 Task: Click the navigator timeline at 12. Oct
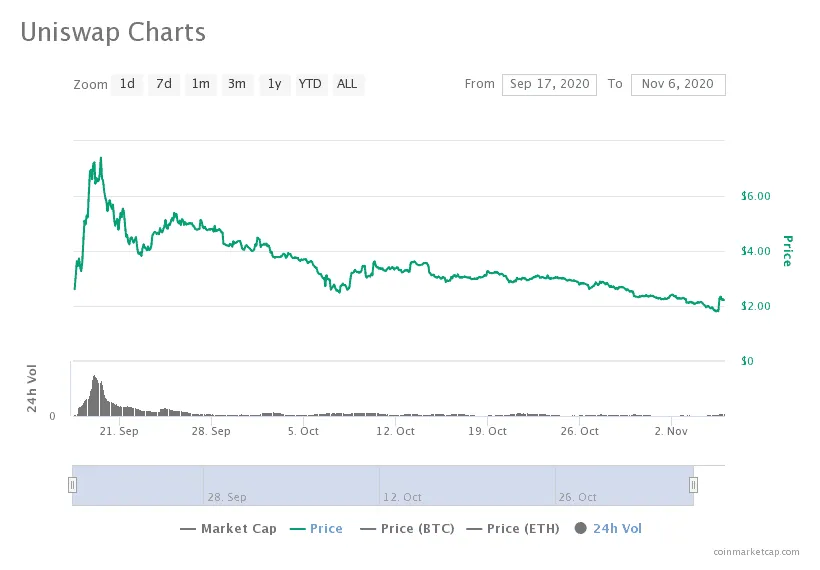point(402,496)
